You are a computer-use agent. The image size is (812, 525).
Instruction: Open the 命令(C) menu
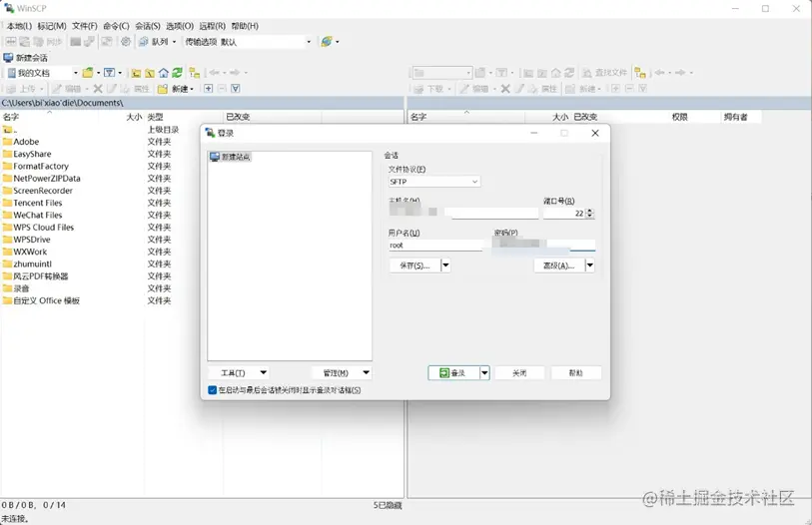116,26
